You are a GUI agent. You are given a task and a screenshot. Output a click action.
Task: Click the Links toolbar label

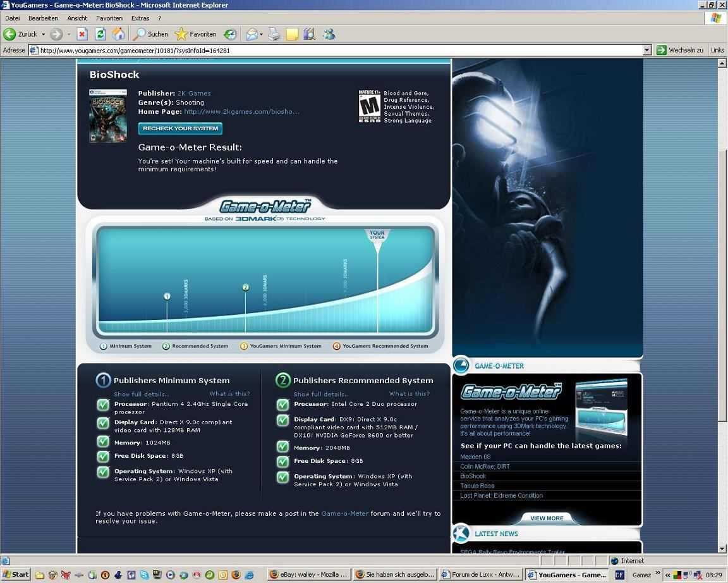[717, 50]
